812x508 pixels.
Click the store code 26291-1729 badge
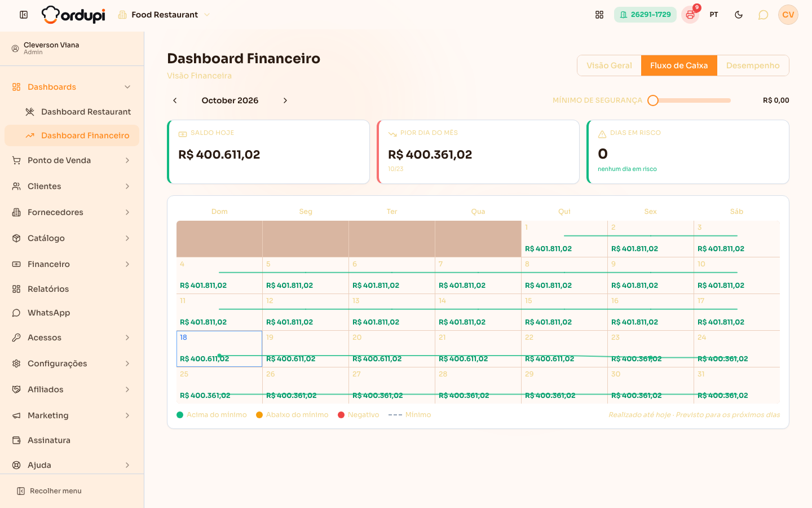[645, 15]
